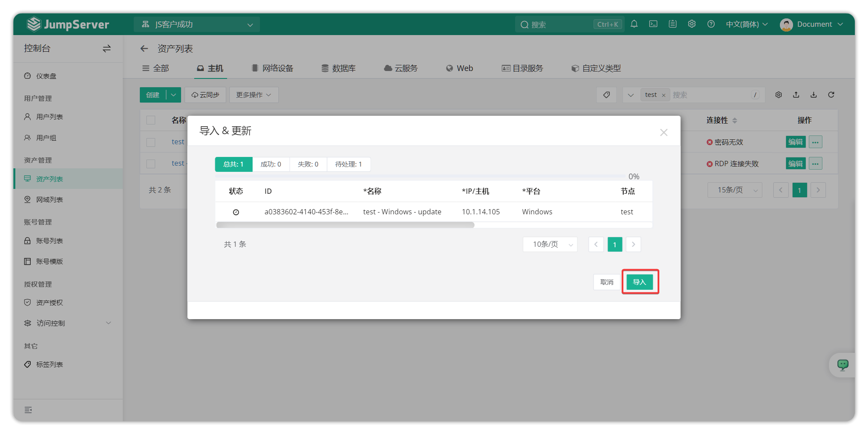The height and width of the screenshot is (430, 868).
Task: Click the notification bell icon
Action: (634, 24)
